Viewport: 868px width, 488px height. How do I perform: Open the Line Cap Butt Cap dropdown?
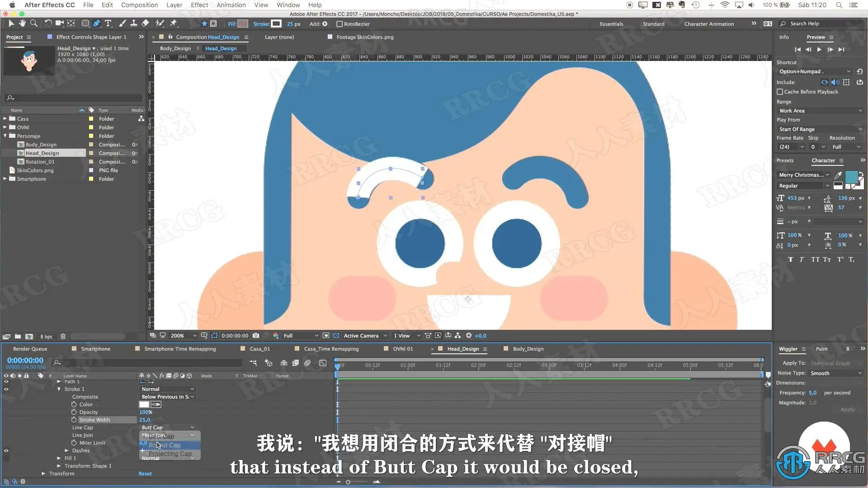point(167,427)
